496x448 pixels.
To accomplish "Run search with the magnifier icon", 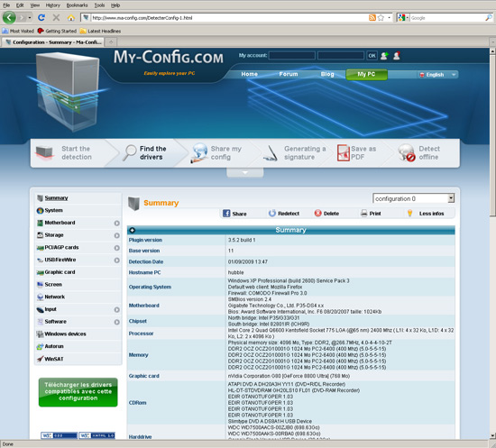I will coord(489,18).
